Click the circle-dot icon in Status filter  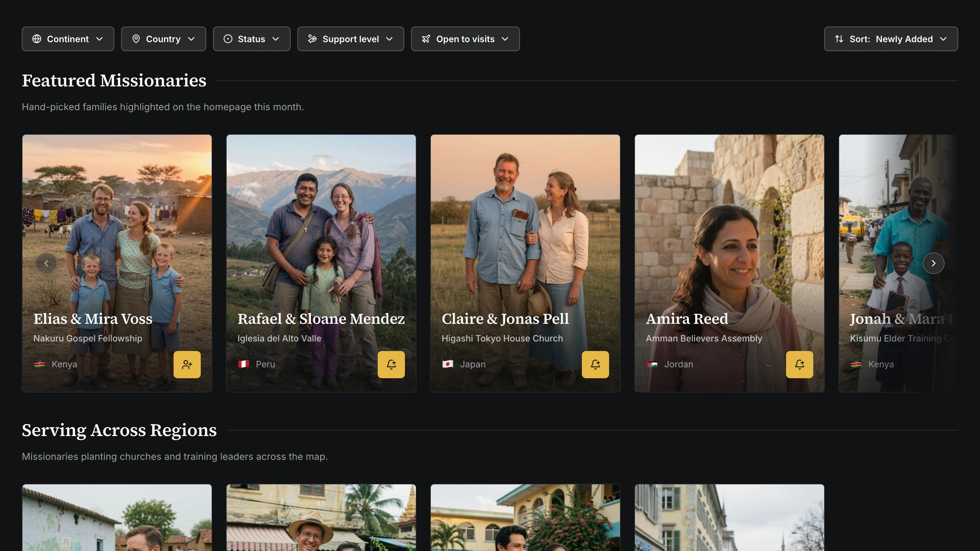[228, 39]
